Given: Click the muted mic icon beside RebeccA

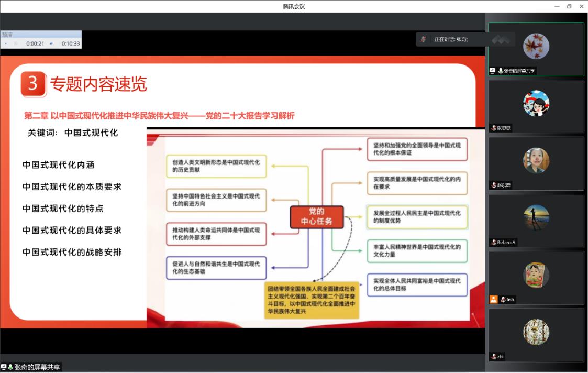Looking at the screenshot, I should pyautogui.click(x=494, y=242).
